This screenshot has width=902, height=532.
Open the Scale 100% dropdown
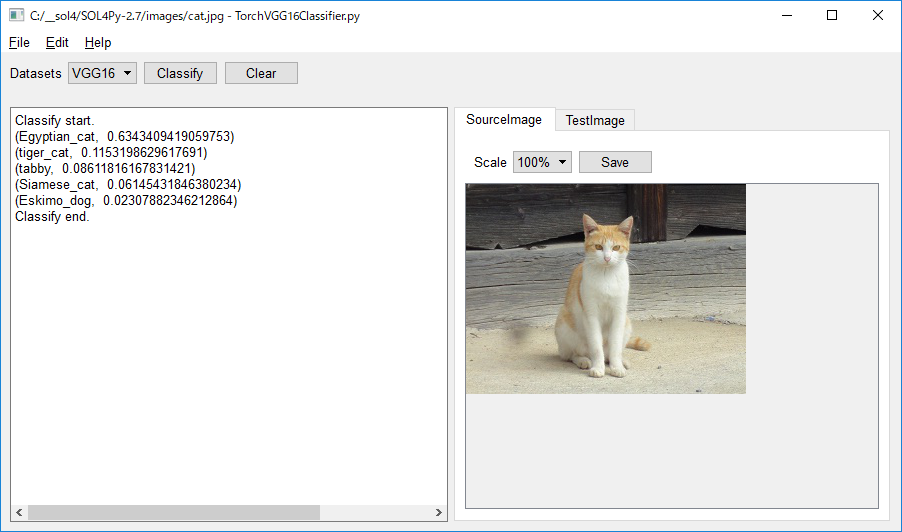point(542,162)
